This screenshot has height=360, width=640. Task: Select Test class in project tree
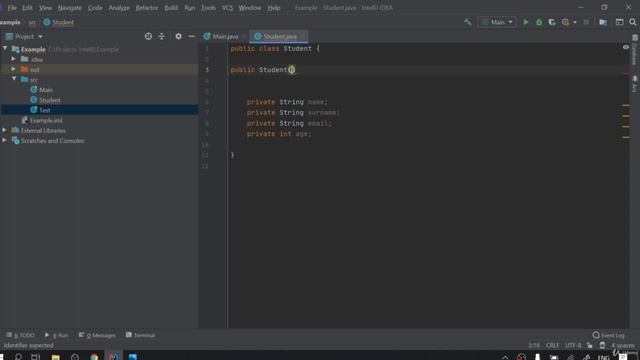click(x=44, y=110)
